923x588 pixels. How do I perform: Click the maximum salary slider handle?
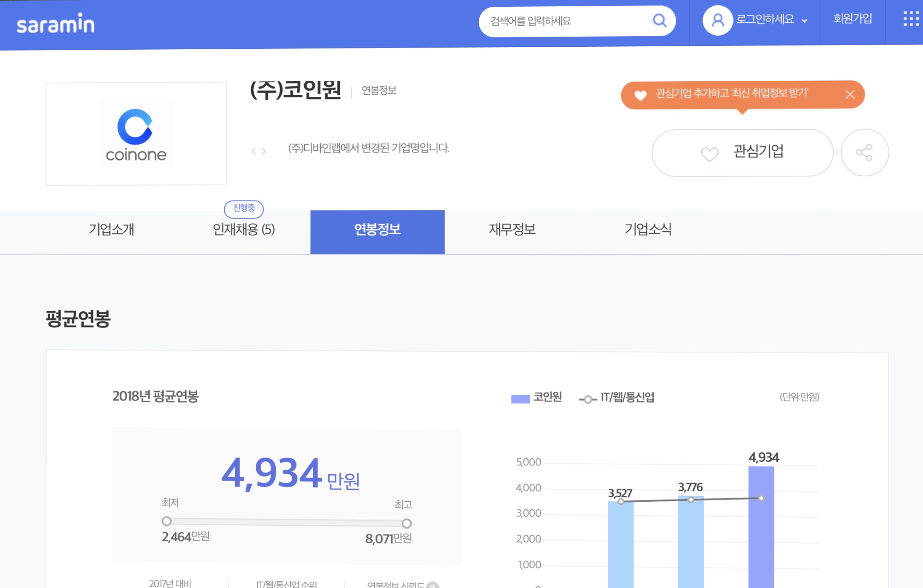[406, 523]
